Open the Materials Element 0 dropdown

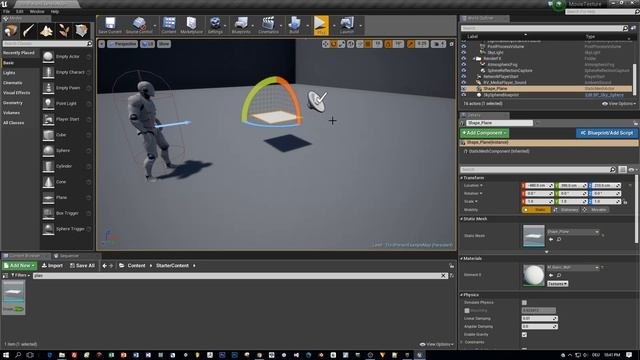tap(573, 268)
